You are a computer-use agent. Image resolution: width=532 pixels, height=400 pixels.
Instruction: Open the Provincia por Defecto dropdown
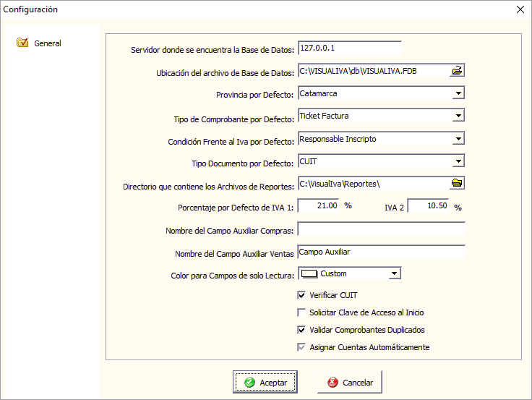click(458, 93)
